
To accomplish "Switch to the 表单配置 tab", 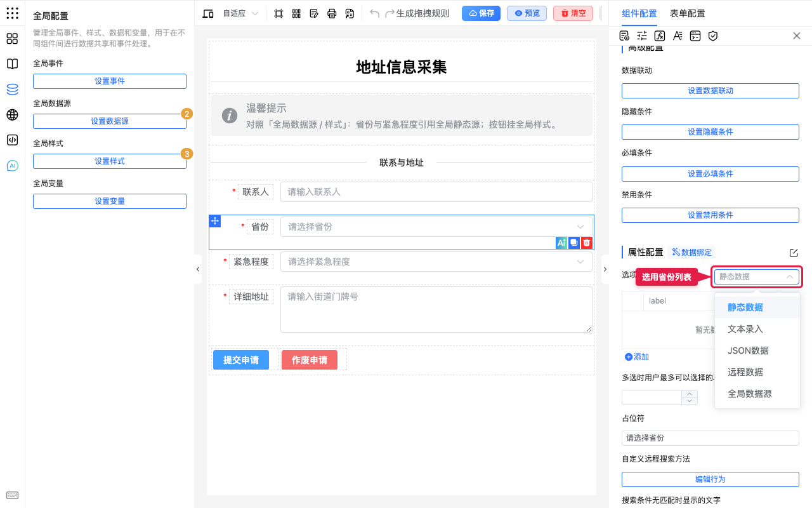I will tap(687, 13).
